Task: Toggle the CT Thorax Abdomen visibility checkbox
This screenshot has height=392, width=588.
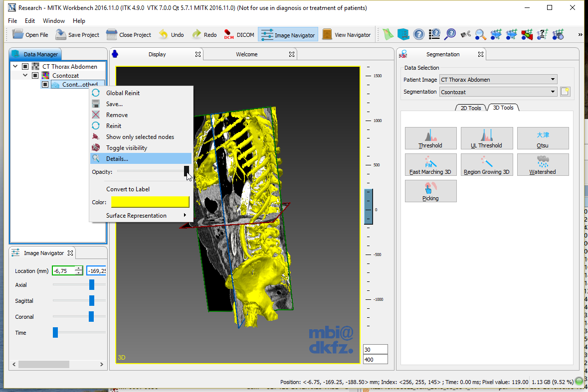Action: pos(25,66)
